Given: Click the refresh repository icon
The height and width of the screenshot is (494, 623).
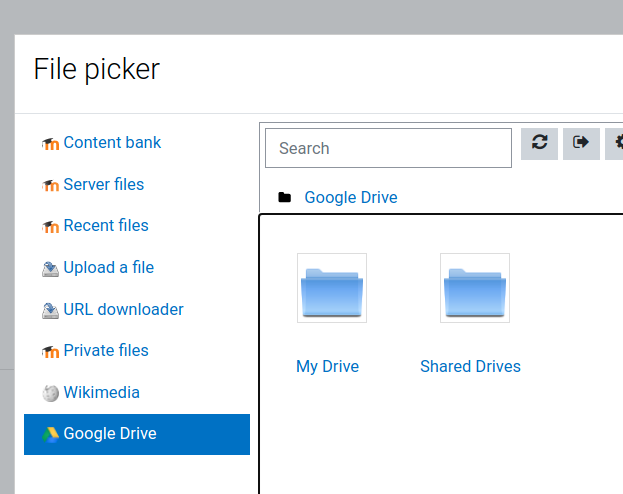Looking at the screenshot, I should click(x=539, y=144).
